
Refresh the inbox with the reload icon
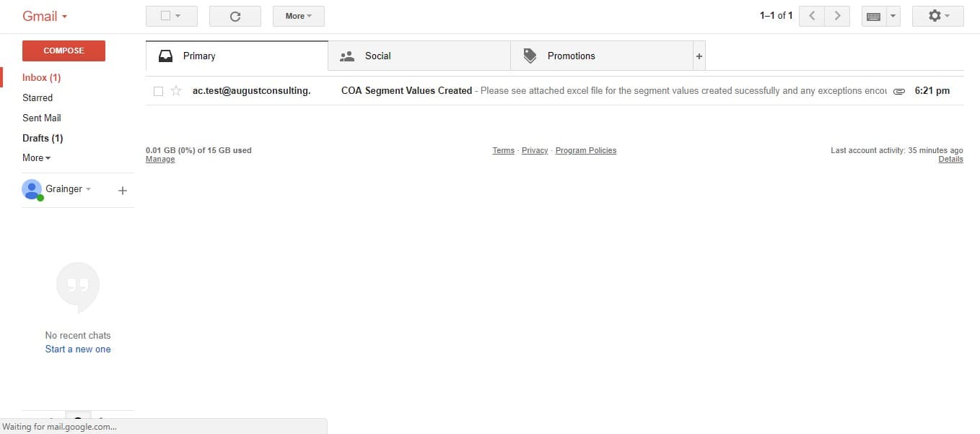235,16
